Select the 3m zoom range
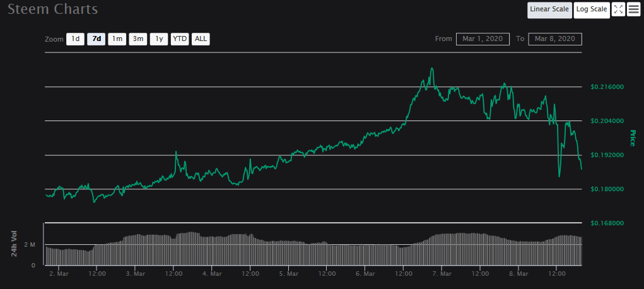Screen dimensions: 644x289 [138, 39]
